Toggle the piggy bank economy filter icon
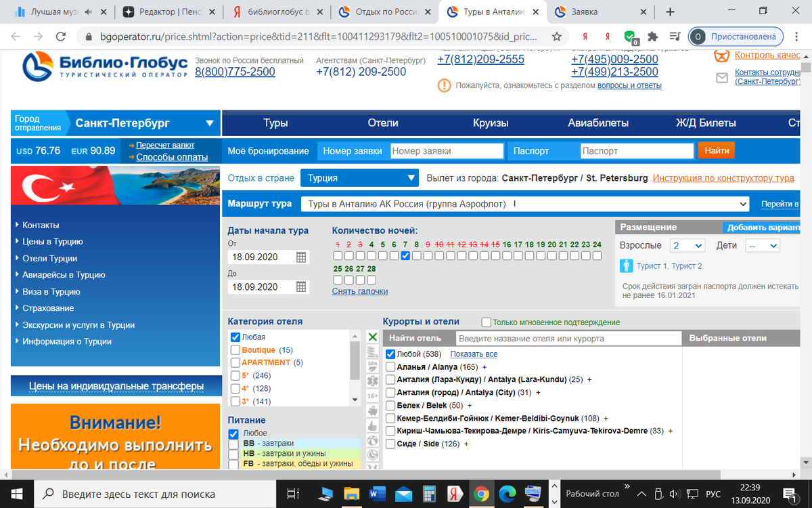 pyautogui.click(x=372, y=411)
